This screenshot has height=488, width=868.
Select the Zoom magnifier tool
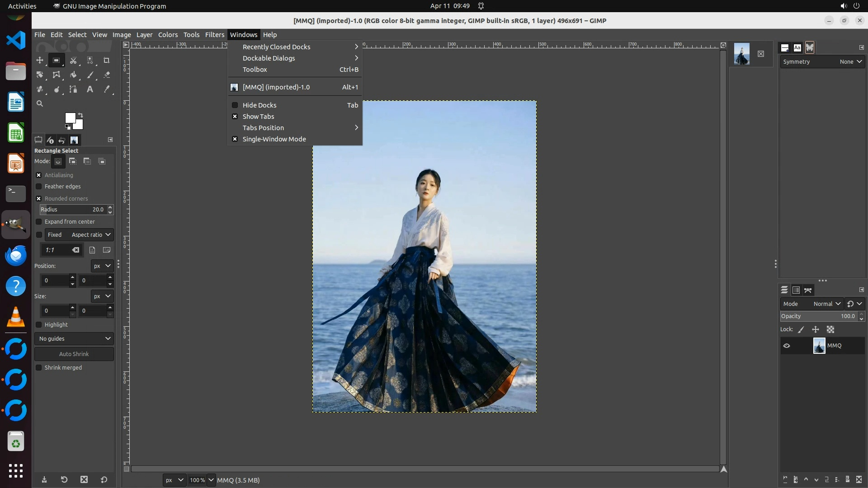[x=40, y=104]
